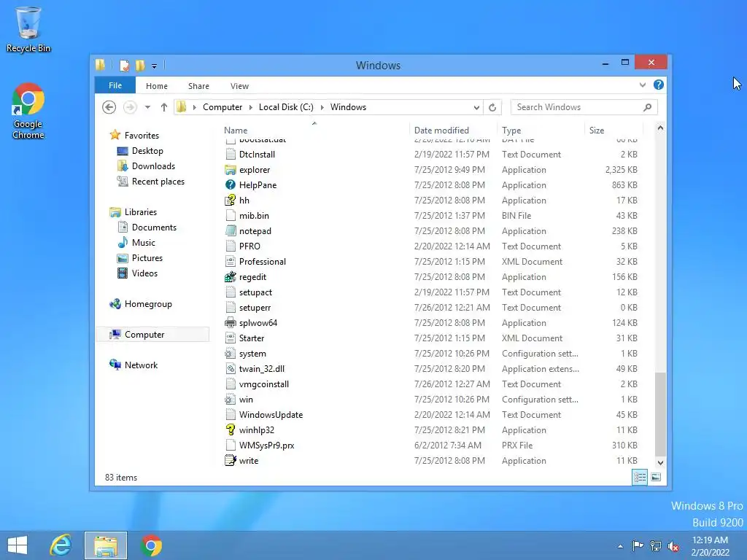Image resolution: width=747 pixels, height=560 pixels.
Task: Expand the arrow after Local Disk (C:) breadcrumb
Action: click(322, 107)
